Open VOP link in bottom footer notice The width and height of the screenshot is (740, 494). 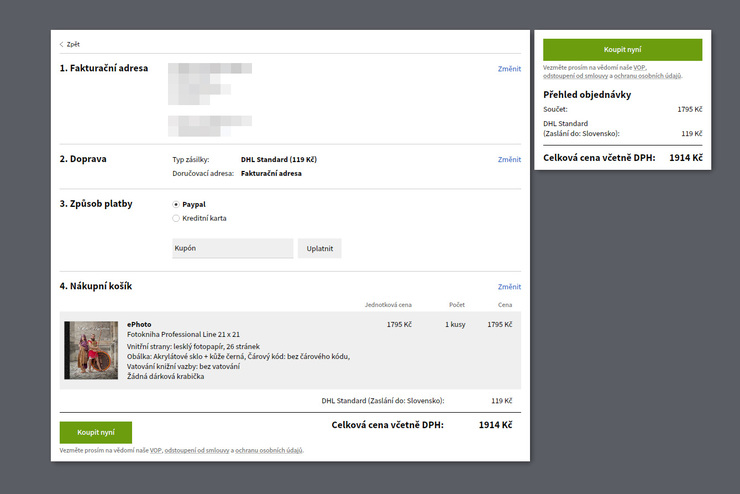[x=155, y=450]
